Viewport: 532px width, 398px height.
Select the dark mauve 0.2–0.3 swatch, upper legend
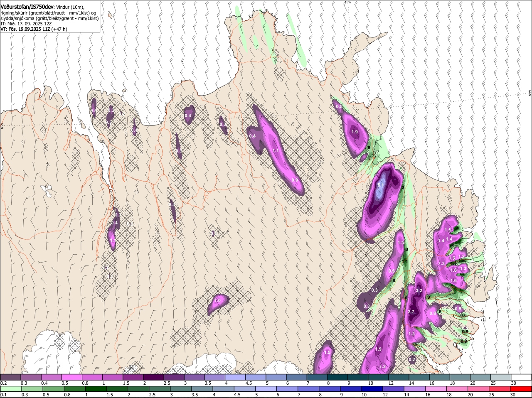tap(10, 377)
